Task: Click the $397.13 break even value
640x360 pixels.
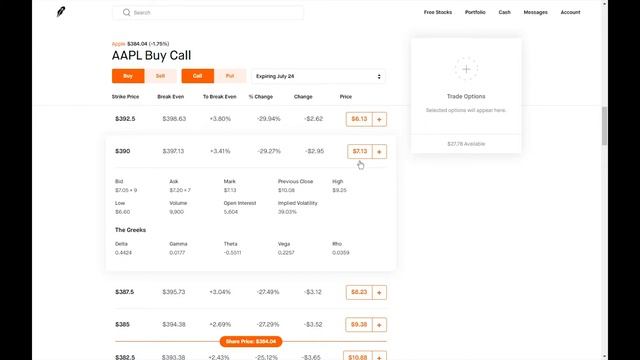Action: (173, 151)
